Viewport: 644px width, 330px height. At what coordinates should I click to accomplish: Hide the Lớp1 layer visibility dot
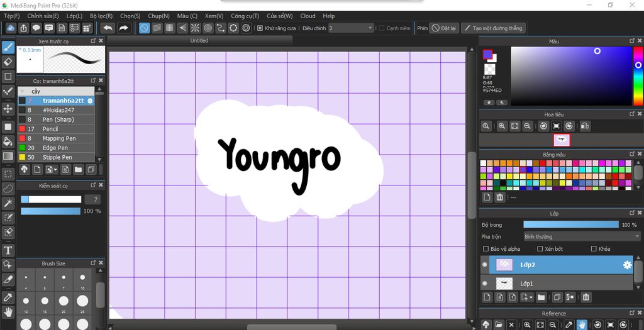(485, 283)
